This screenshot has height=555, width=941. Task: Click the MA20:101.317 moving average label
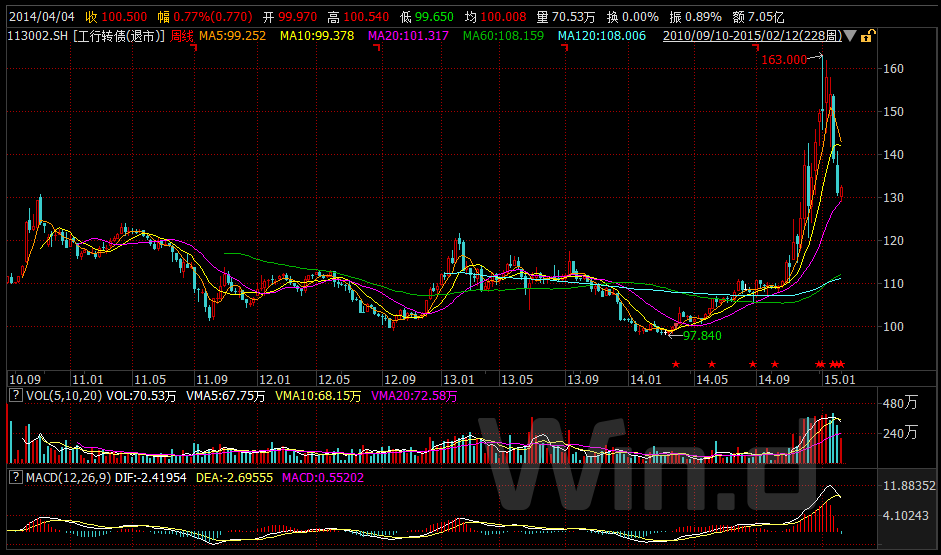(x=408, y=36)
